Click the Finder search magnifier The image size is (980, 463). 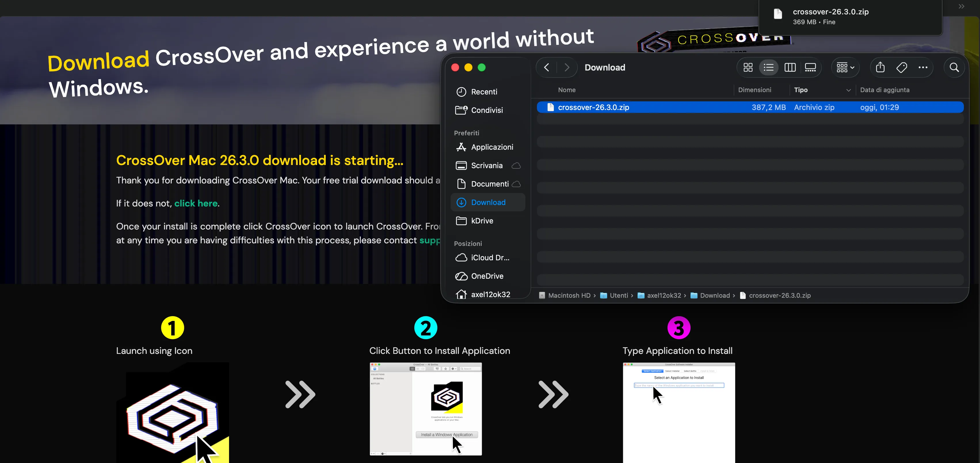pyautogui.click(x=954, y=67)
